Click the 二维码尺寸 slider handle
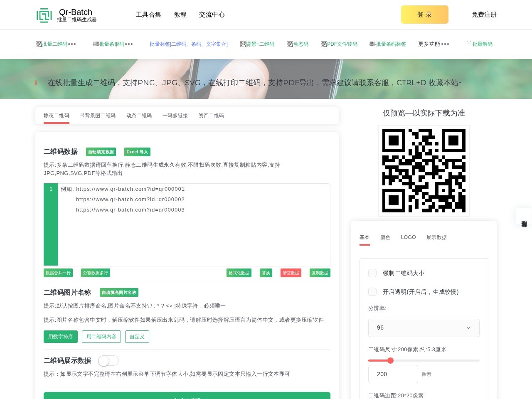532x399 pixels. point(390,360)
